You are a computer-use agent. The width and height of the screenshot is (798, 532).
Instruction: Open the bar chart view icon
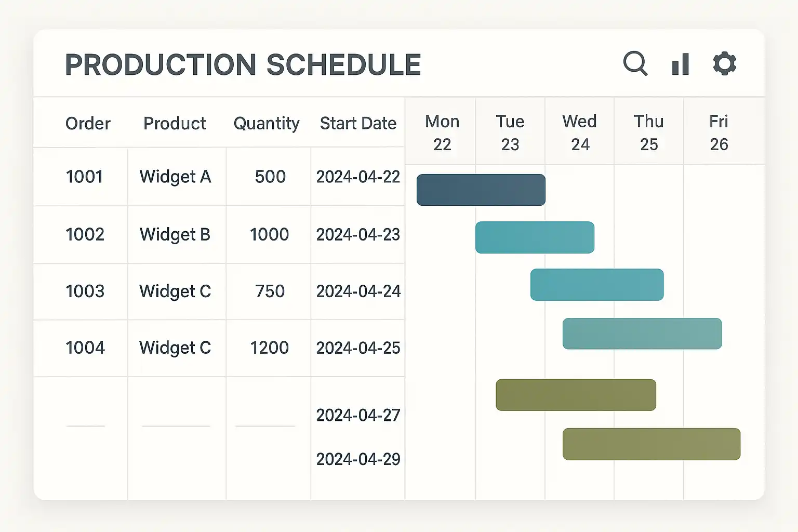(680, 64)
